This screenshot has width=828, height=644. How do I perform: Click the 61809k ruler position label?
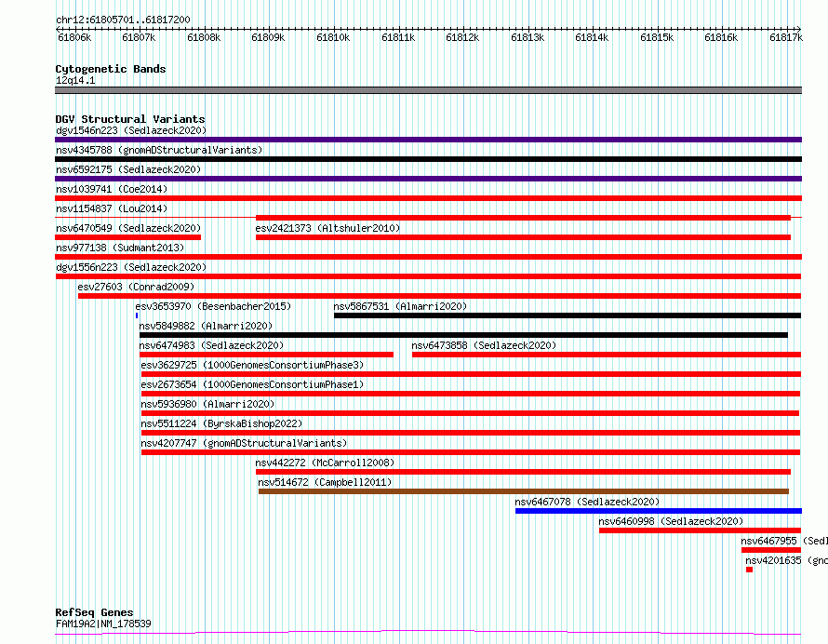[268, 37]
